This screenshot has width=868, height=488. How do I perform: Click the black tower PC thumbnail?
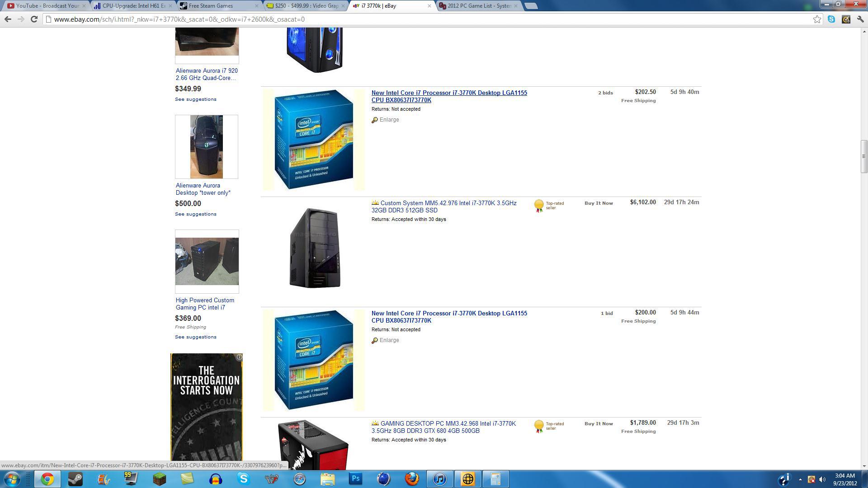(x=315, y=248)
